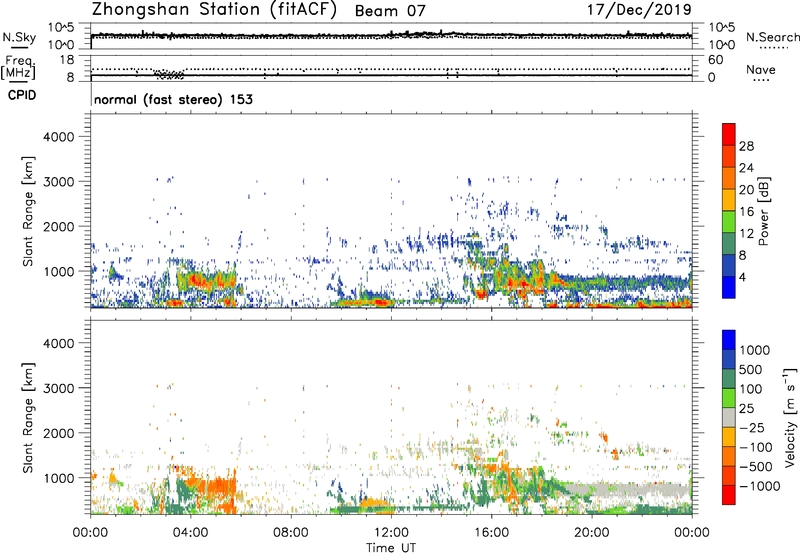Click the '12:00' time tick label

point(391,533)
